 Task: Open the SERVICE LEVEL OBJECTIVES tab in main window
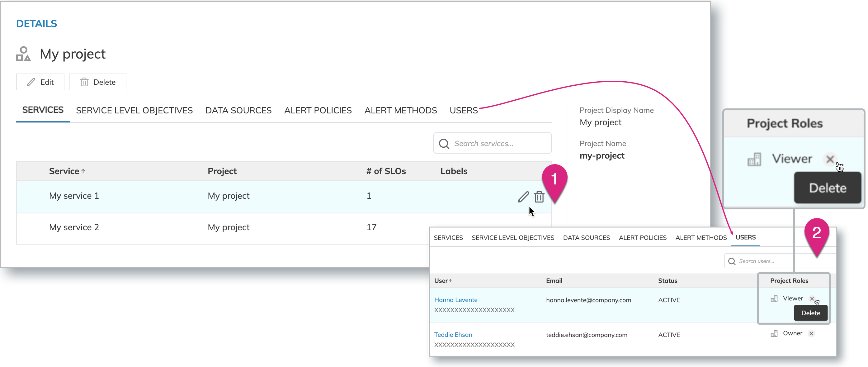coord(134,110)
